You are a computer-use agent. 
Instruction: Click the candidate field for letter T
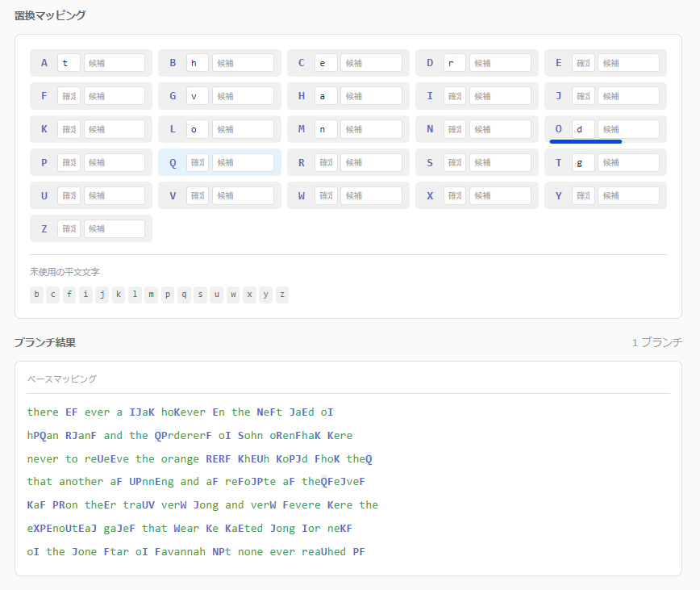pos(628,163)
